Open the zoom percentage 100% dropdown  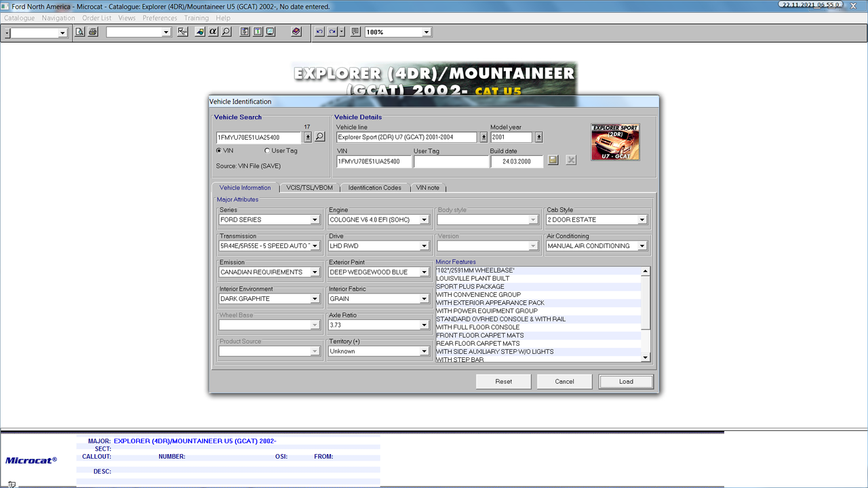pos(427,32)
